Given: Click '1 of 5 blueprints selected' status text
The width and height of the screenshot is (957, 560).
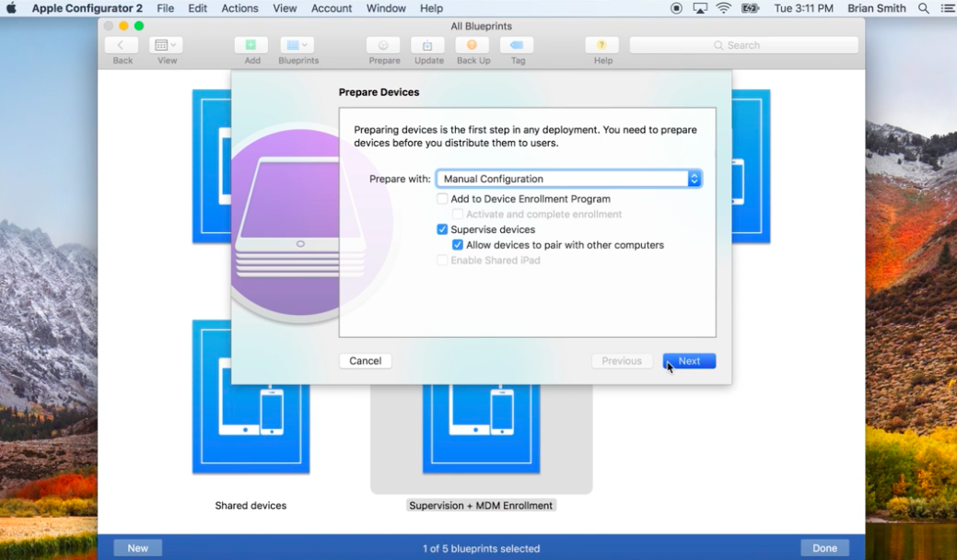Looking at the screenshot, I should [481, 548].
